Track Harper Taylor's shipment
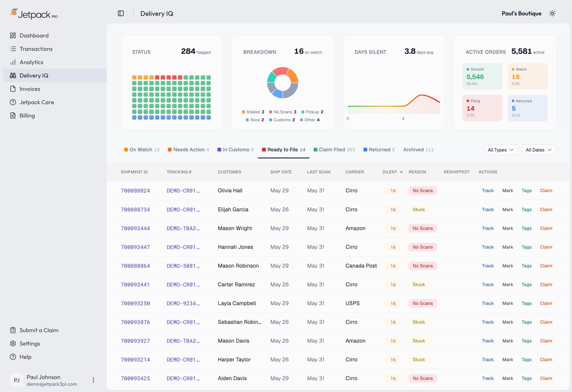This screenshot has height=392, width=572. tap(488, 360)
